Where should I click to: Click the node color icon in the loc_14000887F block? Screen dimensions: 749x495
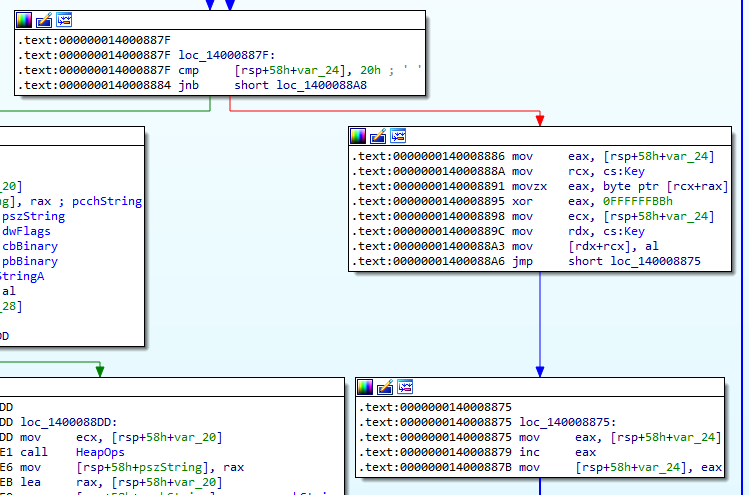coord(25,20)
